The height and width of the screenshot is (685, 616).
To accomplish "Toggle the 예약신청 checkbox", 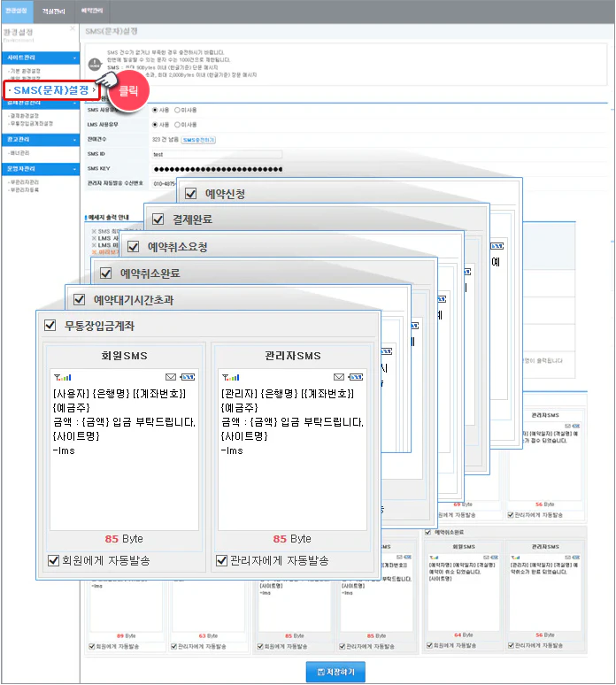I will 191,194.
